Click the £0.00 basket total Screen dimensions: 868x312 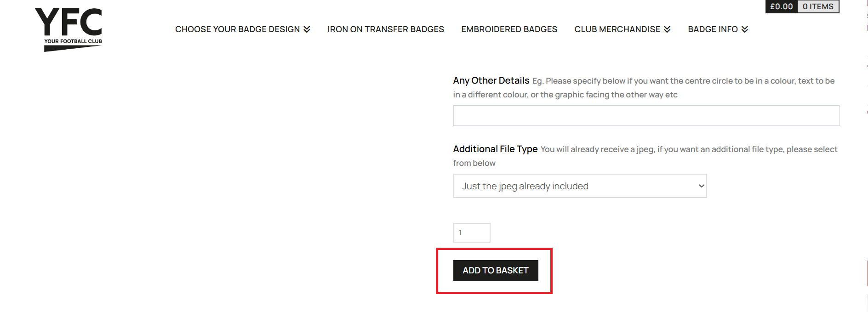coord(781,6)
